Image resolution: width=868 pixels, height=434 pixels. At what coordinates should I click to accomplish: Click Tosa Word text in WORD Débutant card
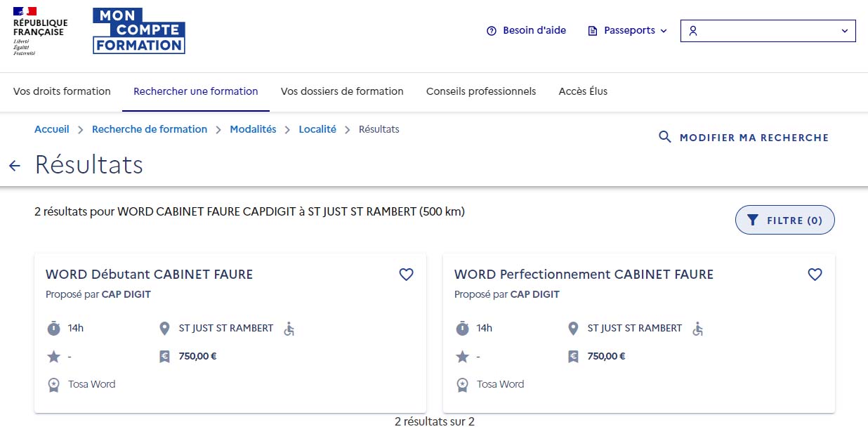pyautogui.click(x=91, y=385)
